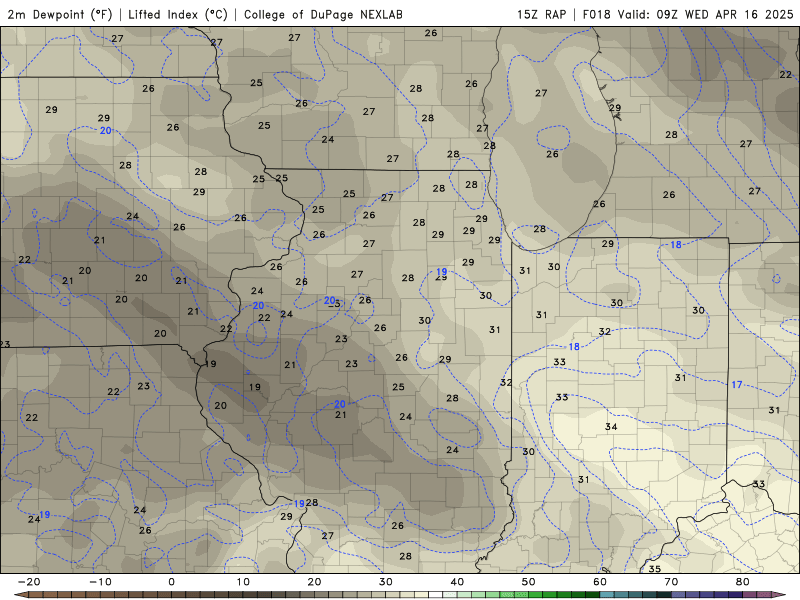Click the 50 label on the color scale
800x600 pixels.
(529, 582)
